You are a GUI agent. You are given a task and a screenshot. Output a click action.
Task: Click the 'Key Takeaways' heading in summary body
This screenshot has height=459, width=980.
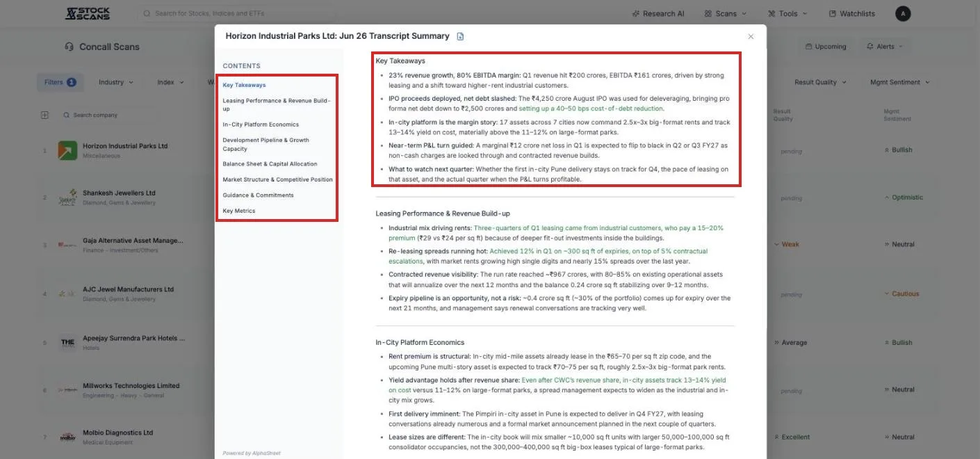point(400,61)
